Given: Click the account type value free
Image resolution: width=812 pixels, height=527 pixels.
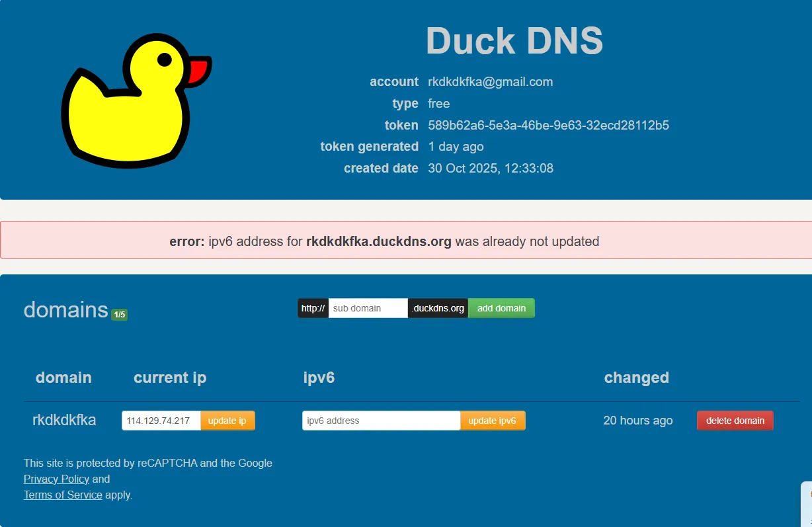Looking at the screenshot, I should [439, 103].
